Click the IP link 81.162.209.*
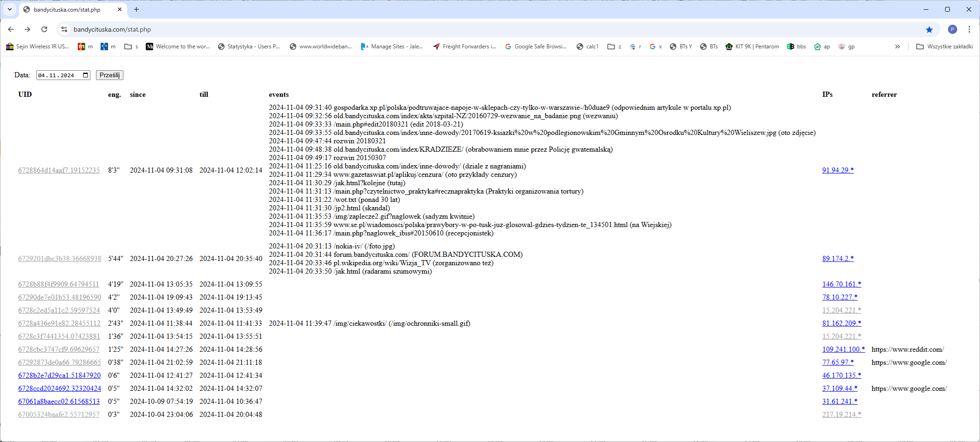This screenshot has width=980, height=442. [x=842, y=323]
